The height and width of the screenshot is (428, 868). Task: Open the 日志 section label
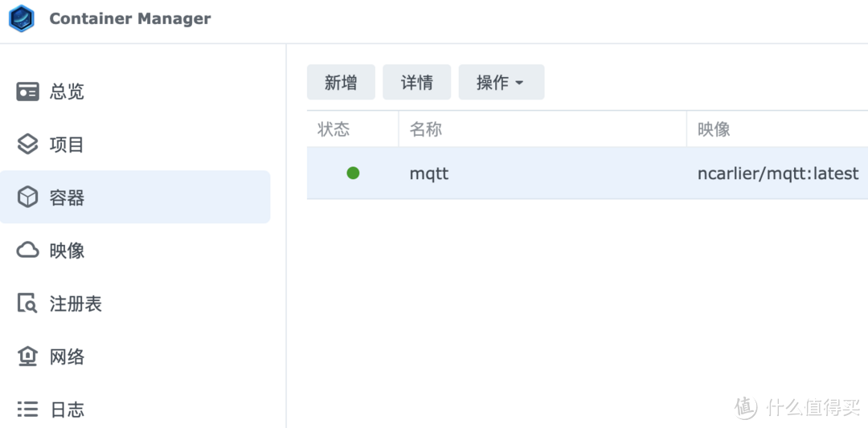pos(67,410)
